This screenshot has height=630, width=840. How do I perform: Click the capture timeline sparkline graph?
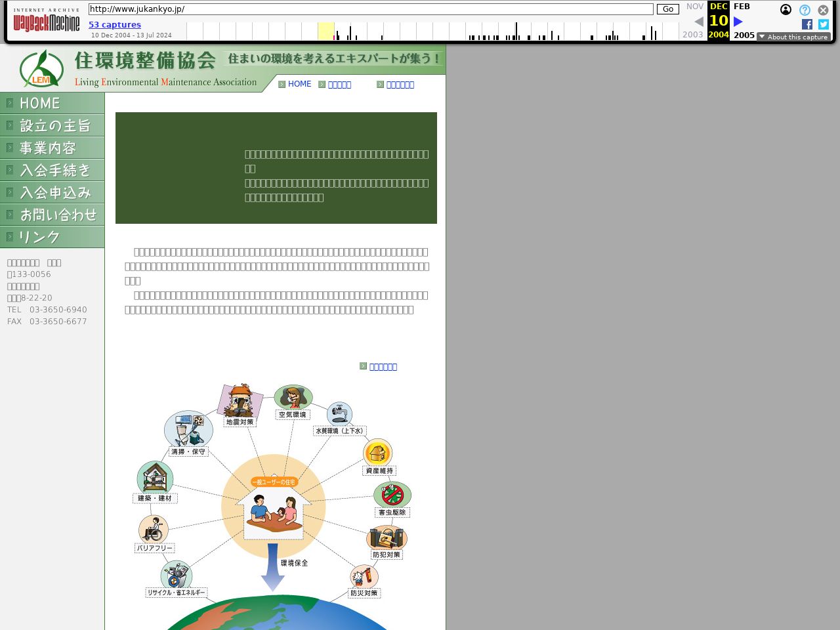pos(433,31)
